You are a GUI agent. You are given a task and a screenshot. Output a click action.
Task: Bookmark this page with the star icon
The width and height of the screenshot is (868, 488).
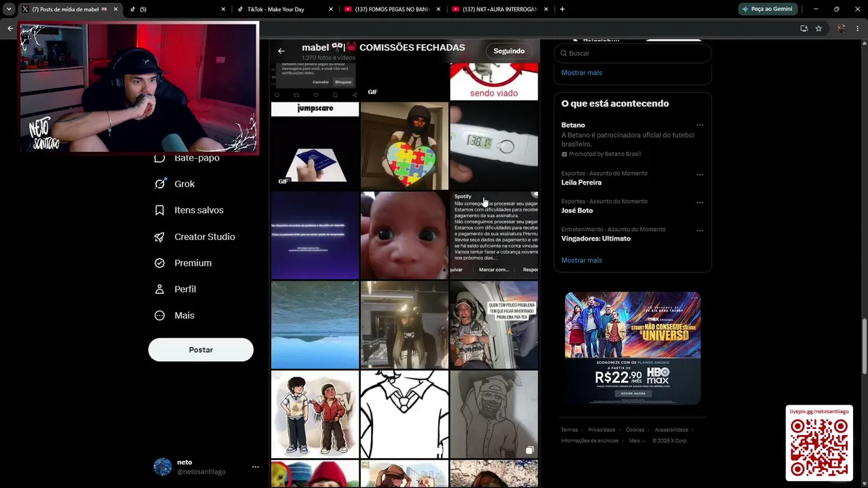click(x=818, y=28)
